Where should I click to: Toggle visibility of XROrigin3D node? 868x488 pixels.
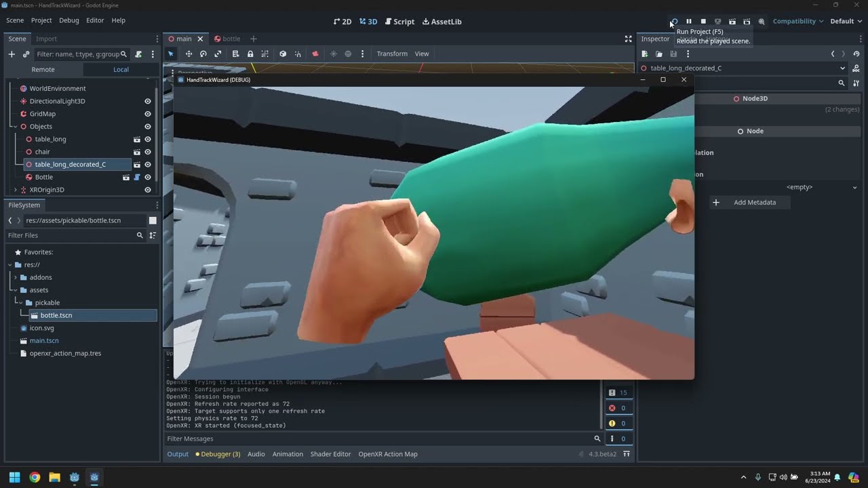[x=148, y=190]
